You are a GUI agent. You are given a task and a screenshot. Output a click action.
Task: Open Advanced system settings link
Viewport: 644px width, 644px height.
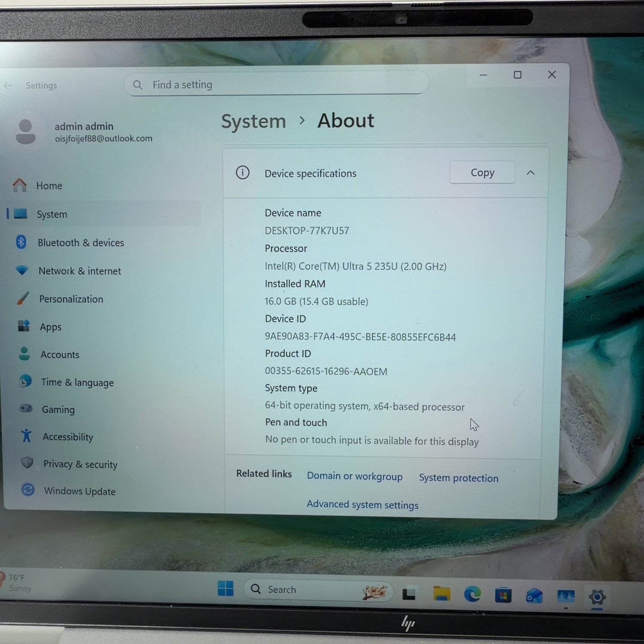[362, 504]
